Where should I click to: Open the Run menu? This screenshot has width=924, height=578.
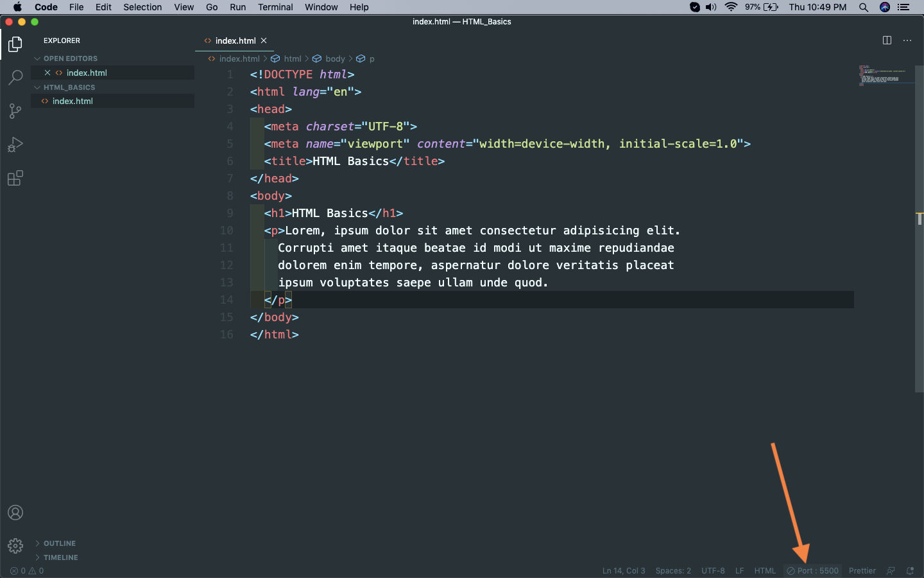click(x=238, y=7)
